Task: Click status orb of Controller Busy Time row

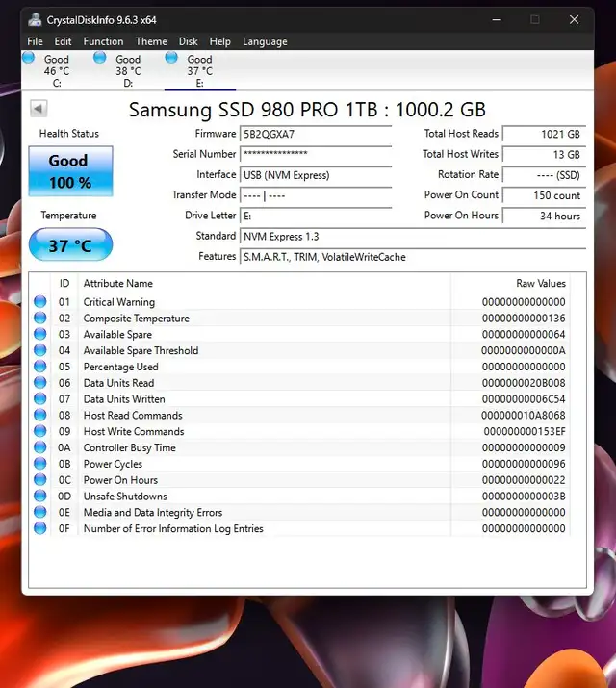Action: (39, 447)
